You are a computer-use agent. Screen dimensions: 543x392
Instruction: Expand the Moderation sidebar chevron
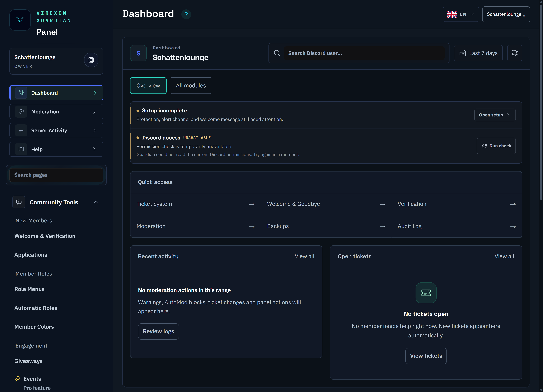[94, 112]
